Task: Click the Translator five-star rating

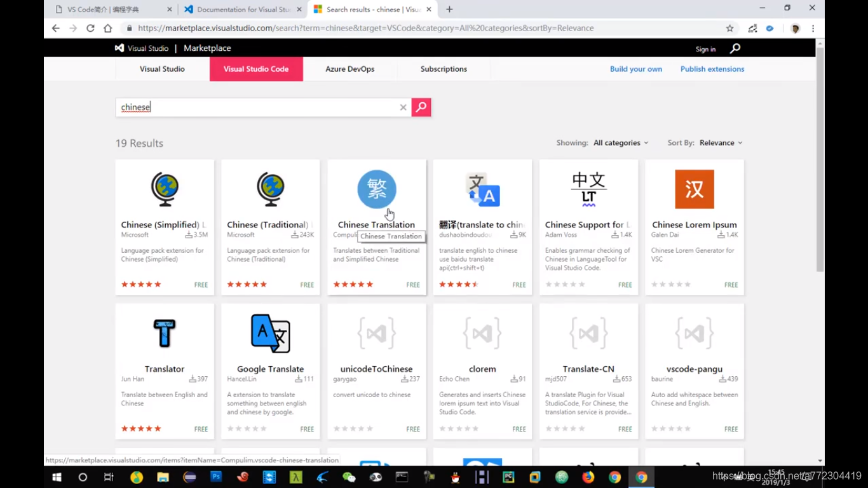Action: [141, 429]
